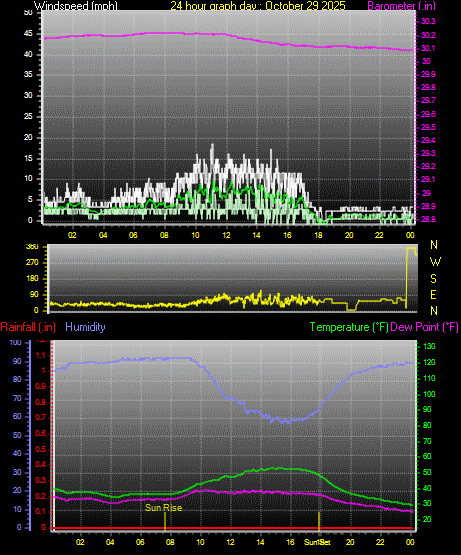
Task: Click the '30.2' barometer axis value
Action: pos(428,35)
